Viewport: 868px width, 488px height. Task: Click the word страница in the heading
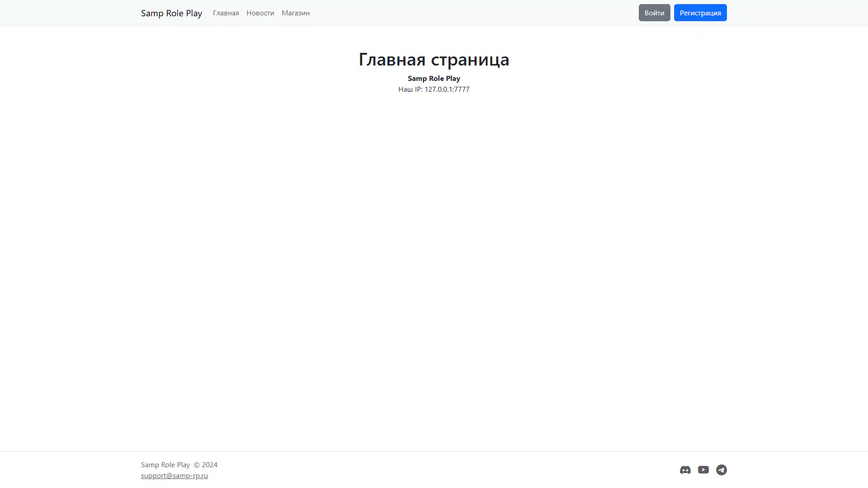[470, 59]
